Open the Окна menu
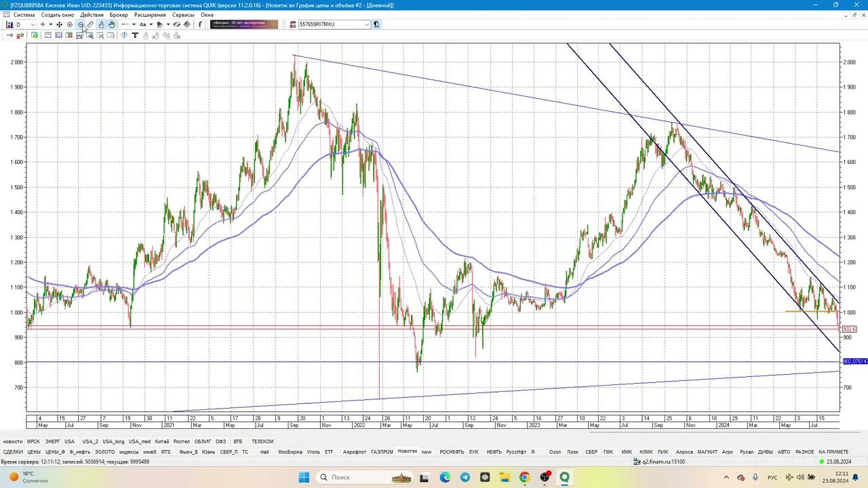The height and width of the screenshot is (488, 868). 207,15
